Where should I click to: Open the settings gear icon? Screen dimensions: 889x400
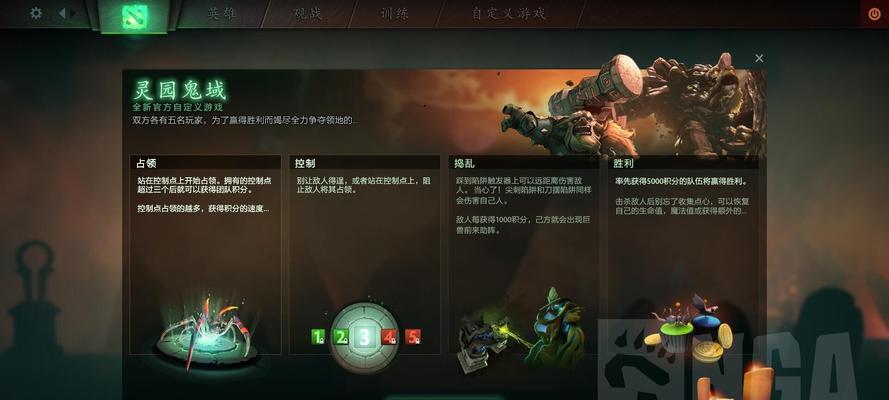coord(36,13)
